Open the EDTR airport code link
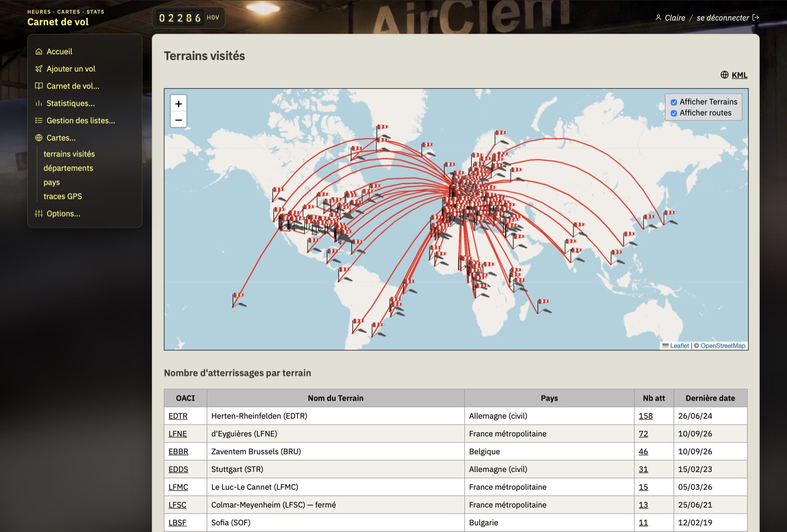 click(178, 416)
